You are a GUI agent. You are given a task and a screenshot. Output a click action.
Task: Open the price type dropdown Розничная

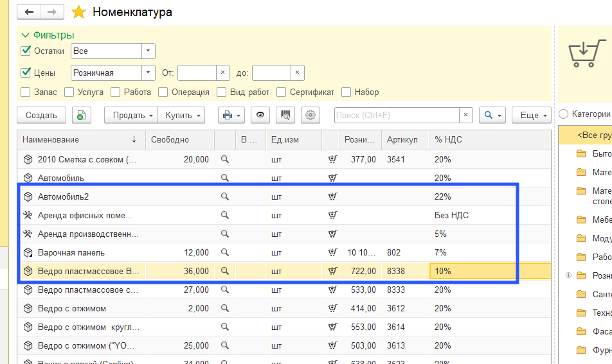tap(148, 73)
